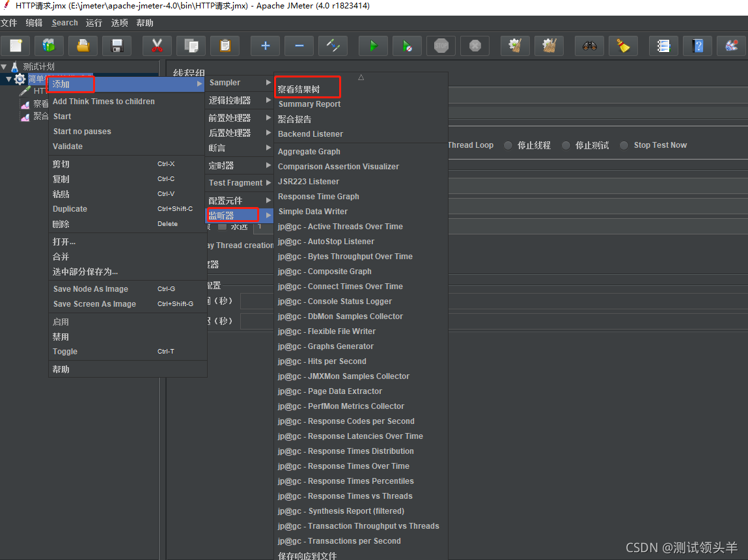This screenshot has height=560, width=748.
Task: Click Start no pauses toolbar icon
Action: 407,46
